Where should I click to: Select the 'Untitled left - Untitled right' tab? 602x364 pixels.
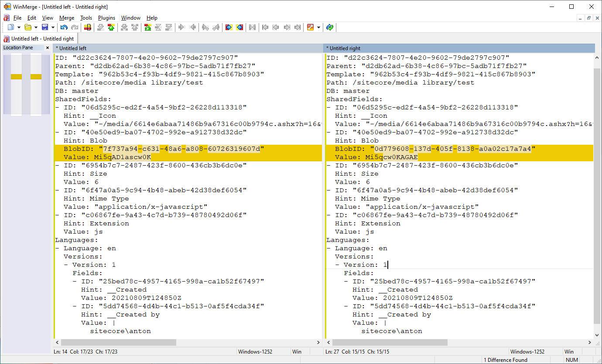tap(39, 39)
